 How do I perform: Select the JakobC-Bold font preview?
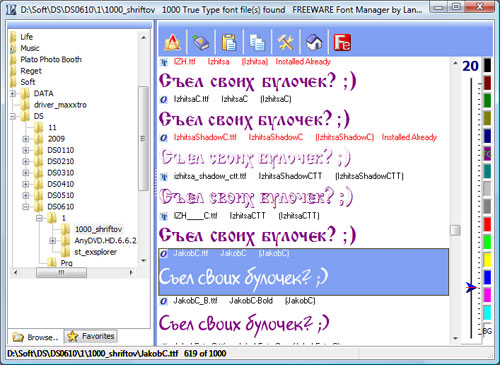coord(243,324)
